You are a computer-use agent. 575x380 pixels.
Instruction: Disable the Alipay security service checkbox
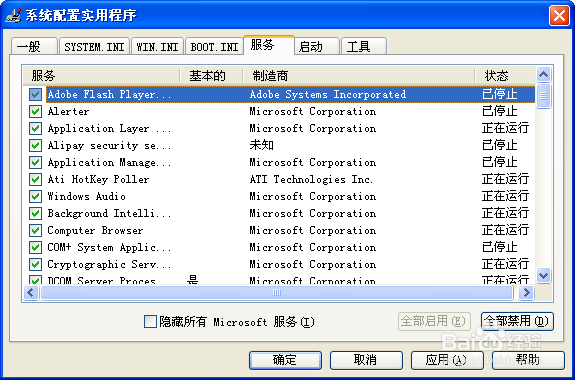pos(35,146)
